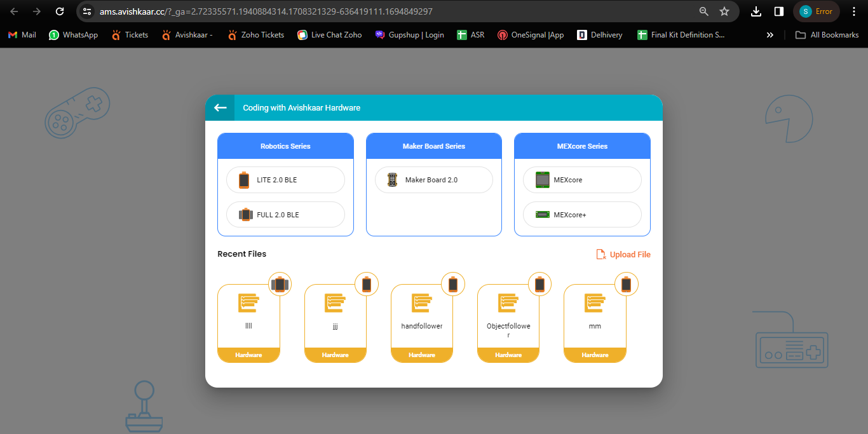Open the Zoho Tickets bookmark
The height and width of the screenshot is (434, 868).
[256, 35]
